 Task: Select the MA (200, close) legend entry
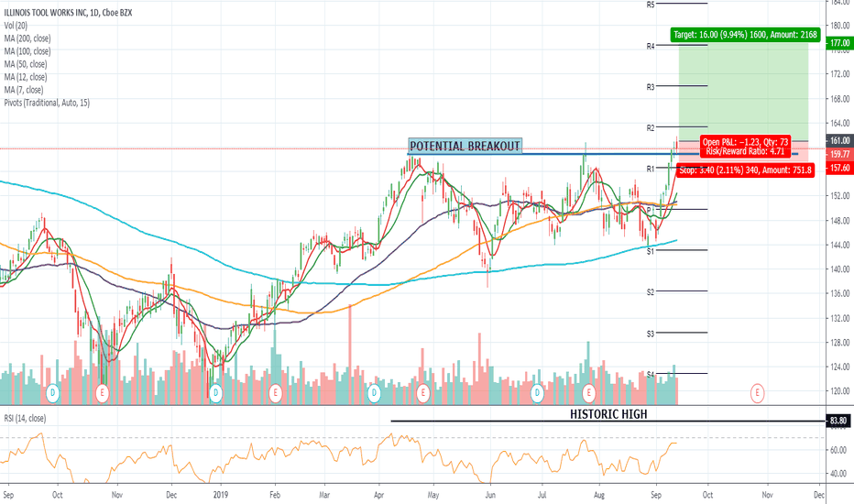(x=27, y=38)
